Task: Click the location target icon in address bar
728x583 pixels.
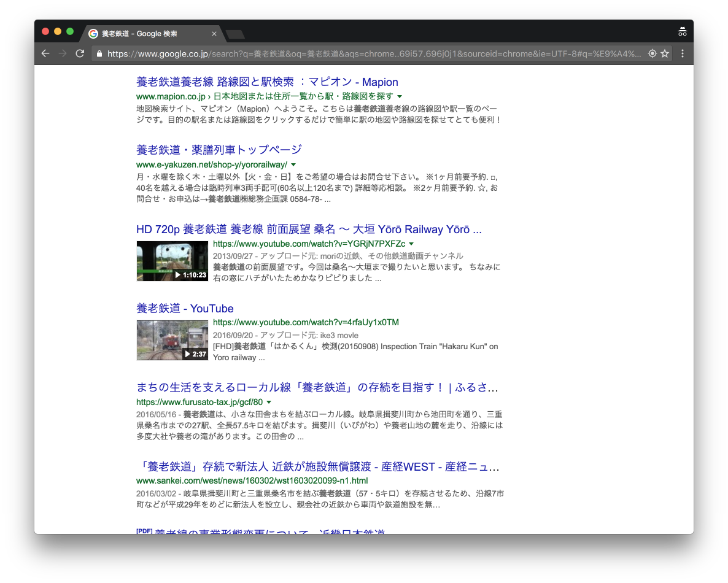Action: 652,54
